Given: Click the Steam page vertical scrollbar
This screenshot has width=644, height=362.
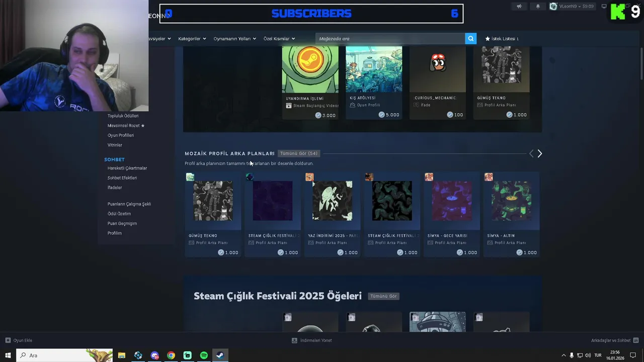Looking at the screenshot, I should [641, 63].
